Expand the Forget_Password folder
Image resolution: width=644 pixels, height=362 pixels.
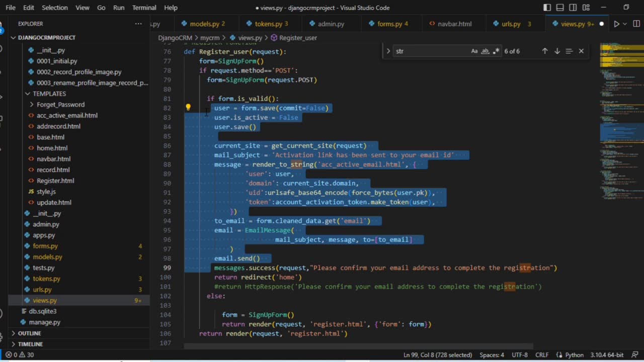60,105
